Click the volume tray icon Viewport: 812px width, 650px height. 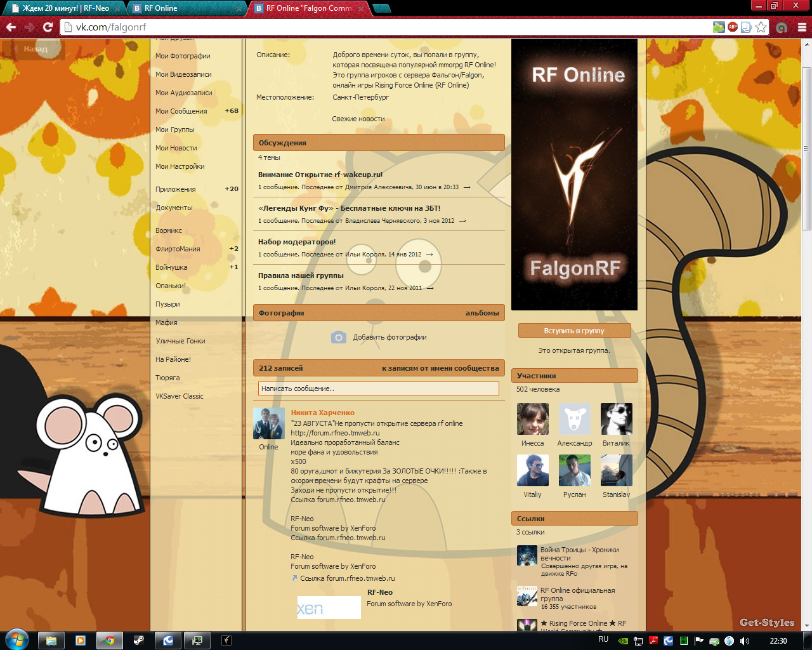(744, 641)
